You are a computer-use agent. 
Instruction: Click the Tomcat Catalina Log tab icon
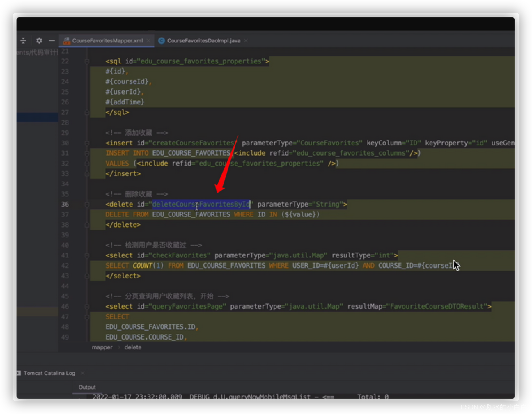(x=18, y=373)
